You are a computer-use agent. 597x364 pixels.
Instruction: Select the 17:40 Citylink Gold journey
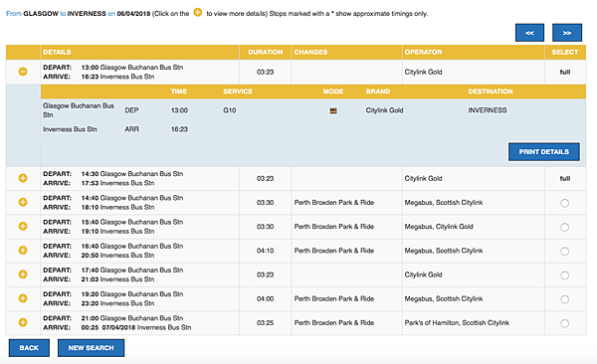564,274
